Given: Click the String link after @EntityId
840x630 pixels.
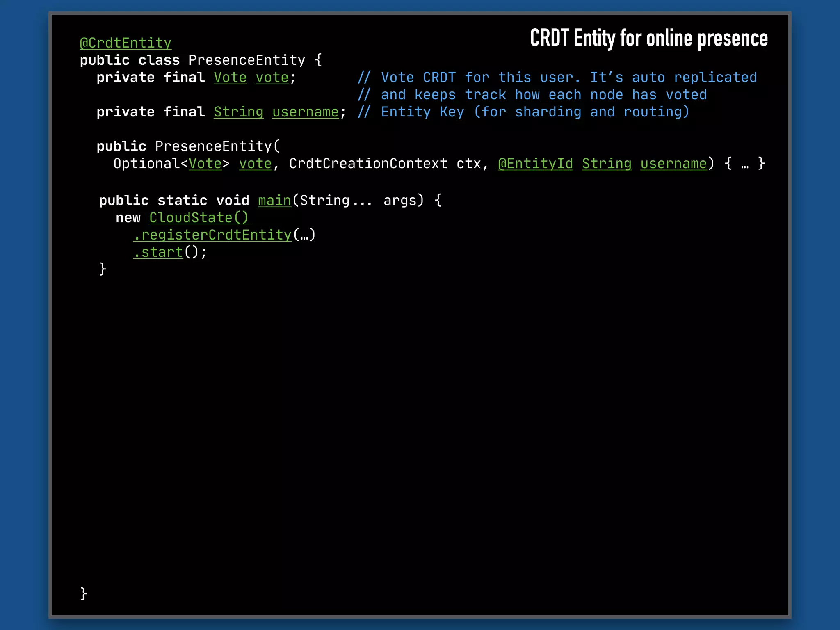Looking at the screenshot, I should (607, 164).
